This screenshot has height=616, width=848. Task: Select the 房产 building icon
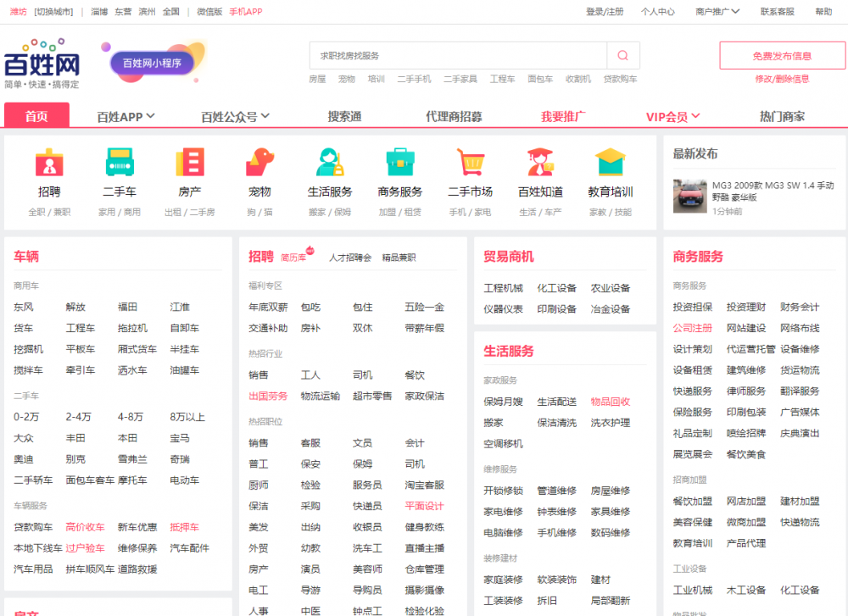click(190, 162)
